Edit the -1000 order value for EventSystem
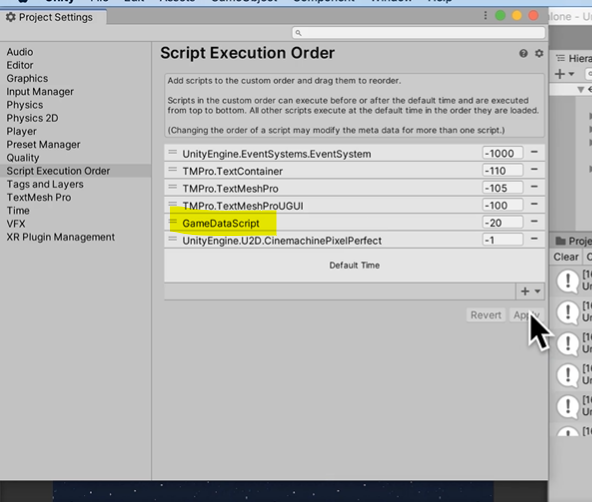The image size is (592, 502). [503, 154]
